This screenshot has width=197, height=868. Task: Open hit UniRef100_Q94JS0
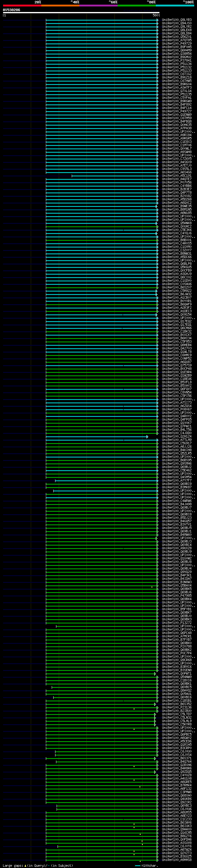click(x=177, y=23)
